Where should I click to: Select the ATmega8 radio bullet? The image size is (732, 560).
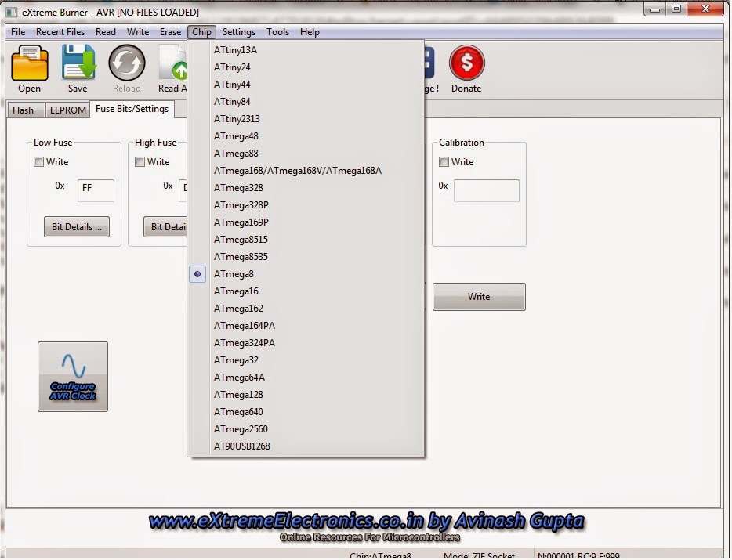(x=197, y=274)
